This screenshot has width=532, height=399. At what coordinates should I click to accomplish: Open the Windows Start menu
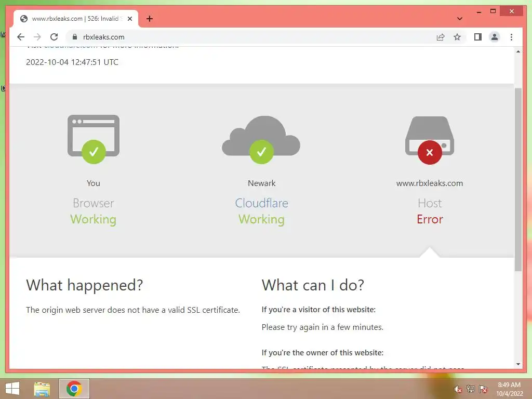coord(12,389)
